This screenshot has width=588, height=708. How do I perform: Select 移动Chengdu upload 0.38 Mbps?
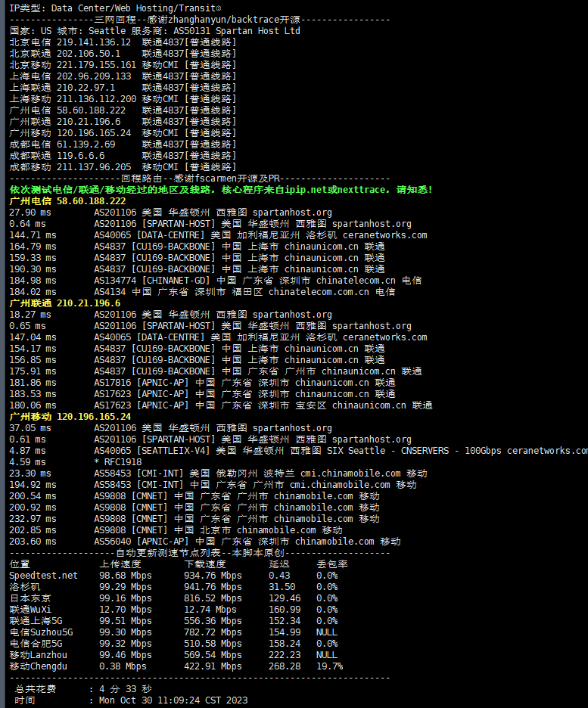(x=123, y=666)
